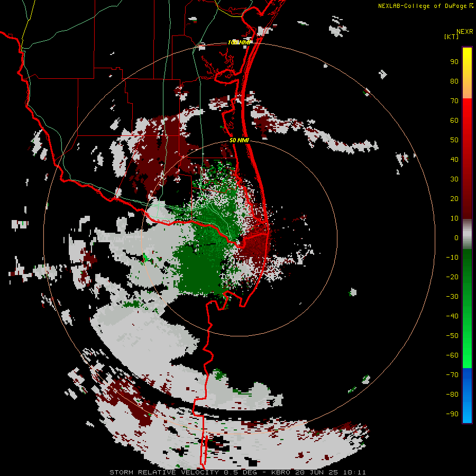
Task: Click the 50 NMI range ring label
Action: click(x=239, y=140)
